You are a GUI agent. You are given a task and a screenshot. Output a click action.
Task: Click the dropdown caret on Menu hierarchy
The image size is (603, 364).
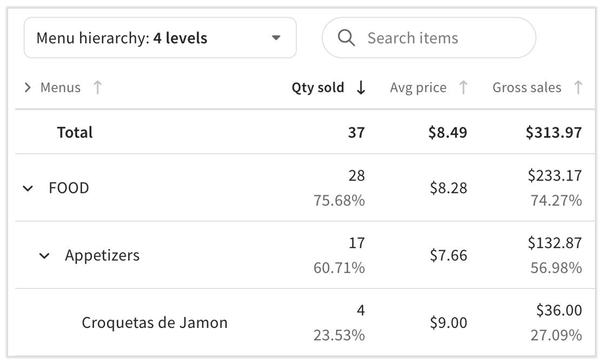(x=276, y=38)
